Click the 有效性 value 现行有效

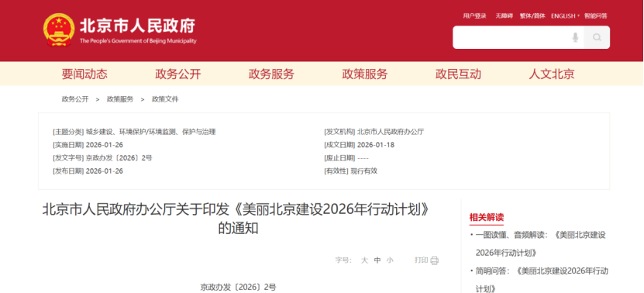click(364, 171)
